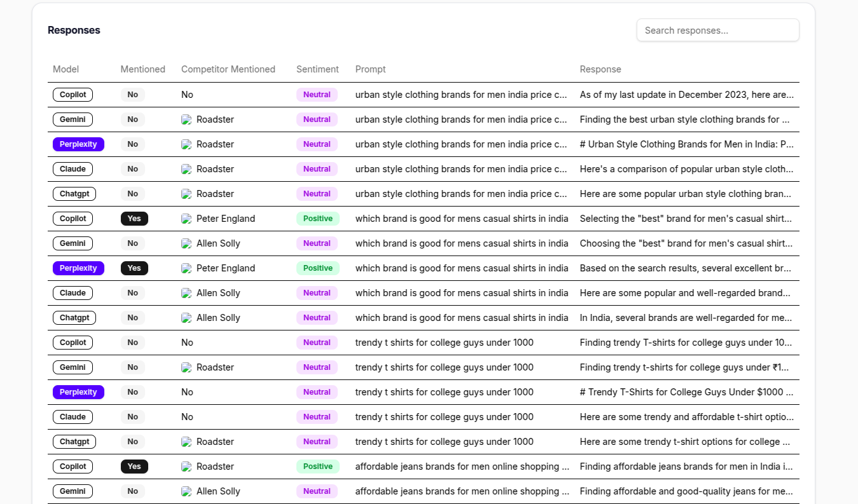Click Roadster logo icon in Perplexity urban style row
Viewport: 858px width, 504px height.
pos(186,144)
